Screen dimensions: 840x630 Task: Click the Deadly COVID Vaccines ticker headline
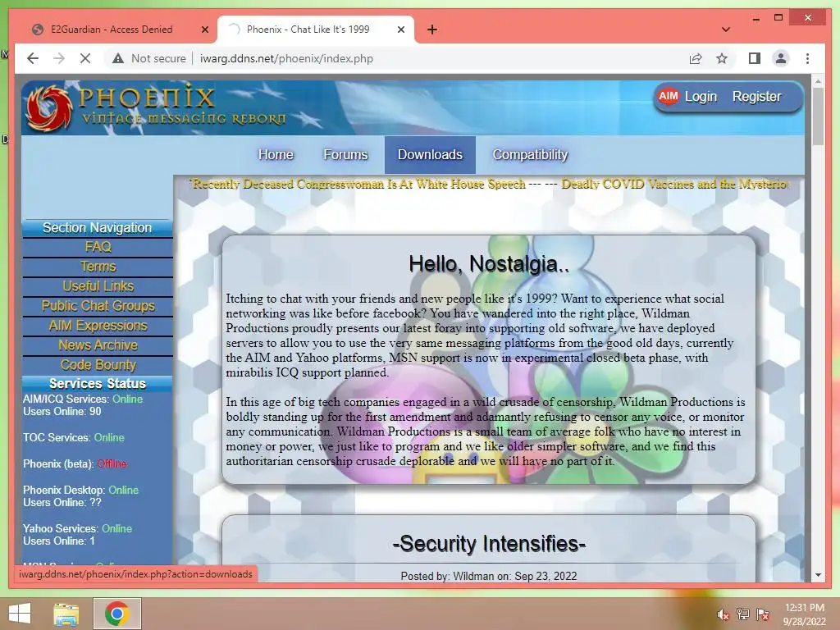pos(675,185)
